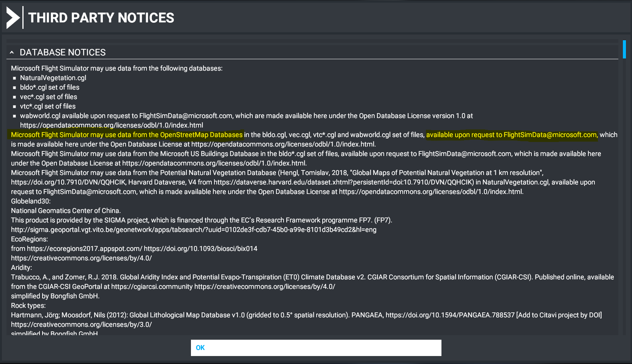Click the OK button
This screenshot has width=632, height=364.
click(316, 348)
